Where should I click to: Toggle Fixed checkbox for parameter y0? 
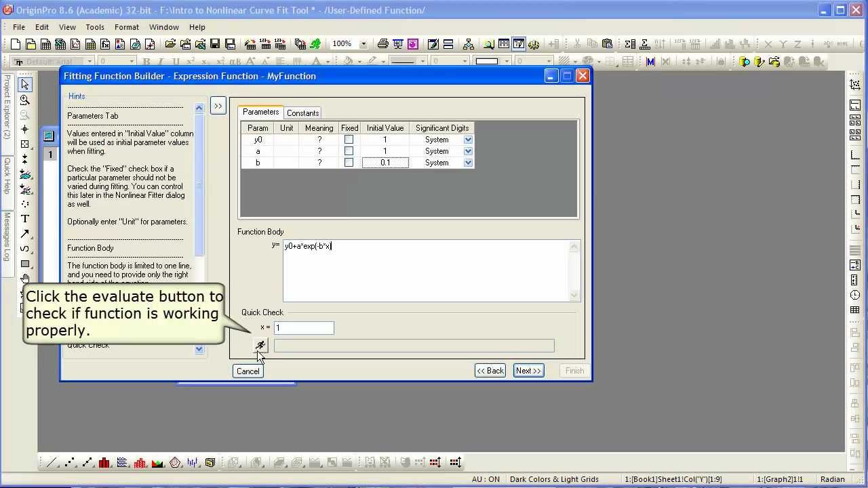coord(349,140)
